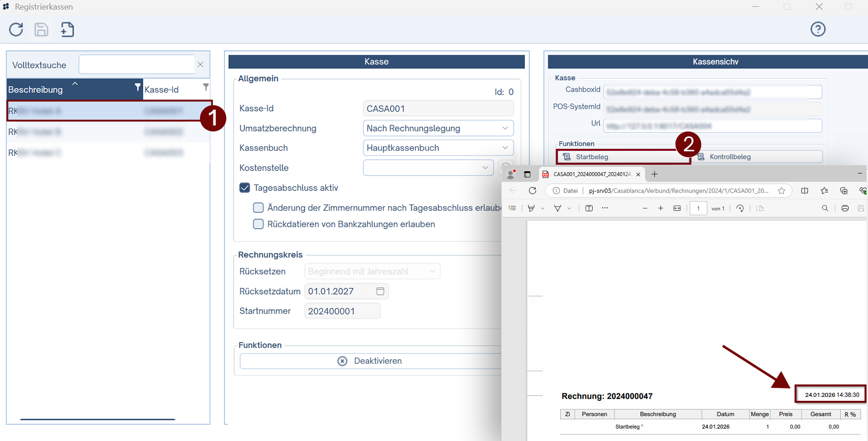Uncheck the Tagesabschluss aktiv checkbox
The height and width of the screenshot is (441, 868).
[245, 188]
